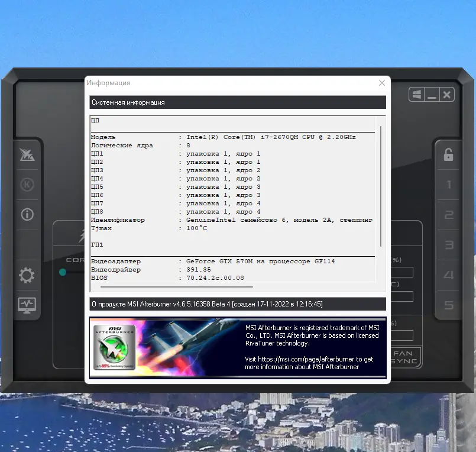Toggle profile lock icon
The height and width of the screenshot is (452, 476).
pyautogui.click(x=448, y=154)
